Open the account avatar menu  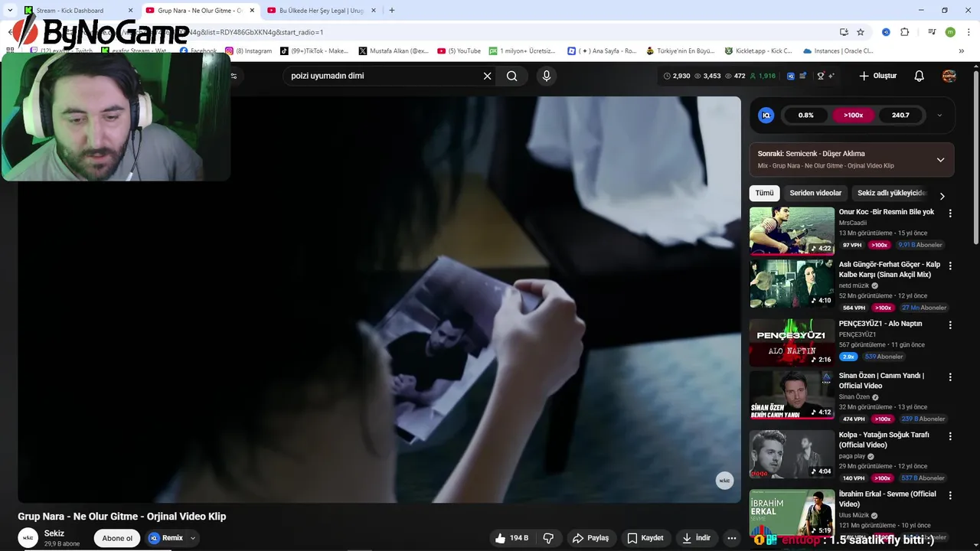pos(949,76)
